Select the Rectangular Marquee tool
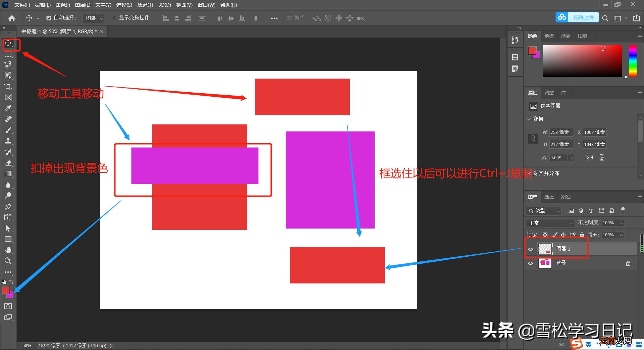 (x=8, y=54)
